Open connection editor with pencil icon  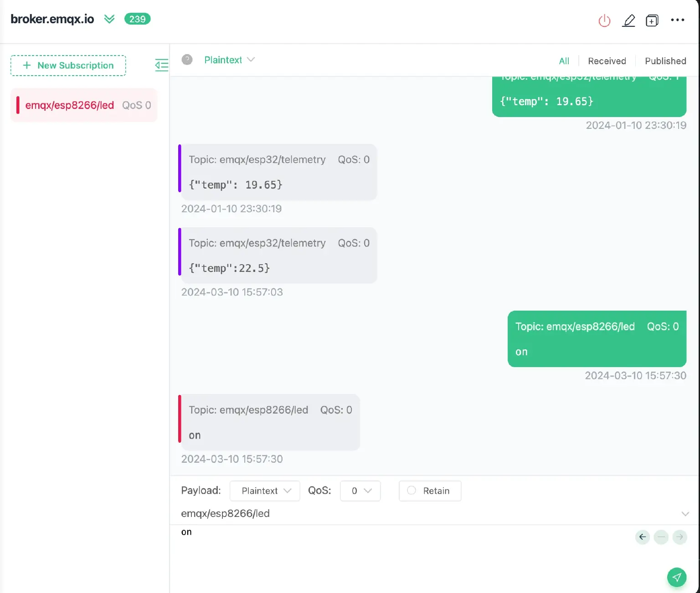point(628,20)
